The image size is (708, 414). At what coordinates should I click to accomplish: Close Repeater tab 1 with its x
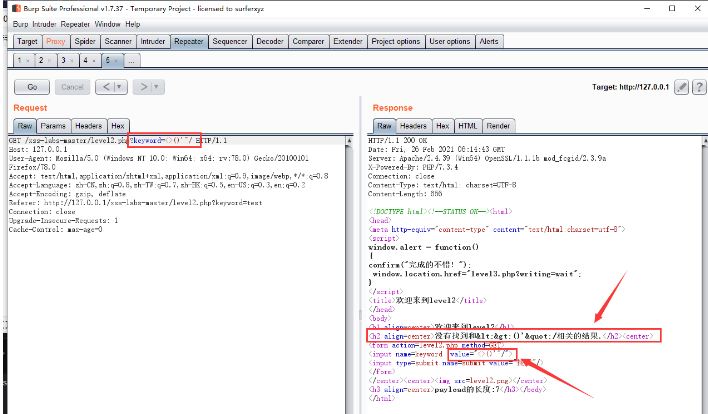click(x=28, y=60)
